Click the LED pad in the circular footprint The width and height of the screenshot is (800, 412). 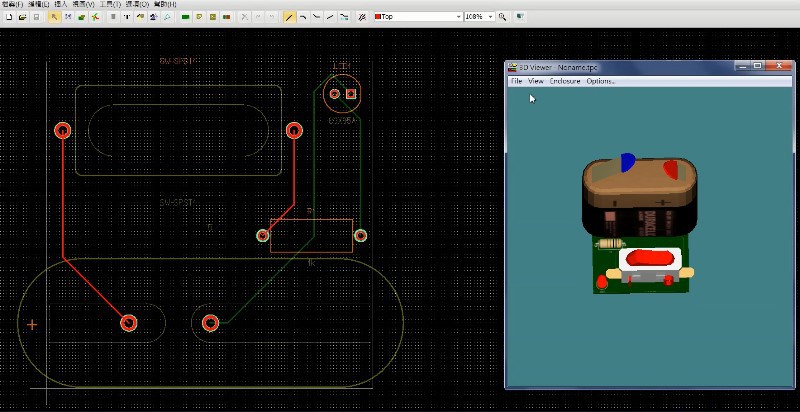click(334, 95)
